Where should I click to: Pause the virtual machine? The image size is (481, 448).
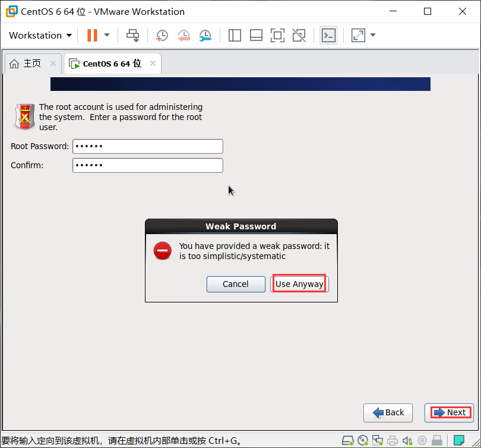[x=92, y=35]
